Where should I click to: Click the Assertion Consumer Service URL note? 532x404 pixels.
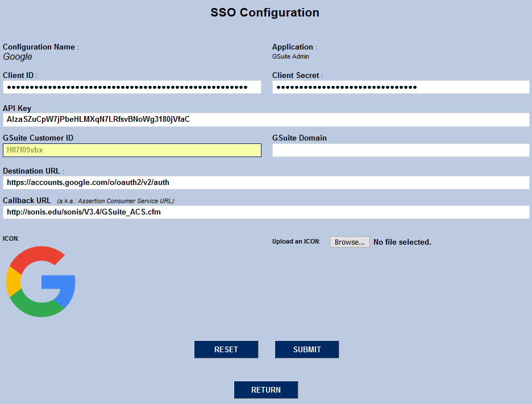coord(117,201)
